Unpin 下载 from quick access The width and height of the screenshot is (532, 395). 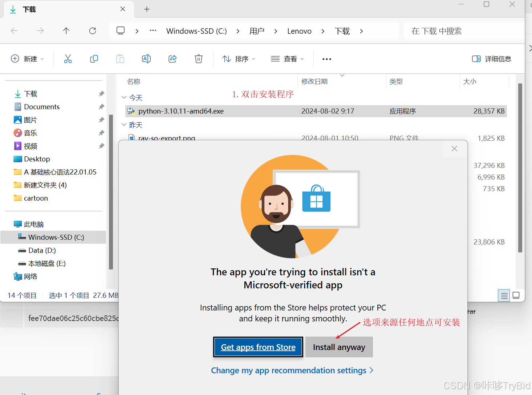pyautogui.click(x=101, y=94)
